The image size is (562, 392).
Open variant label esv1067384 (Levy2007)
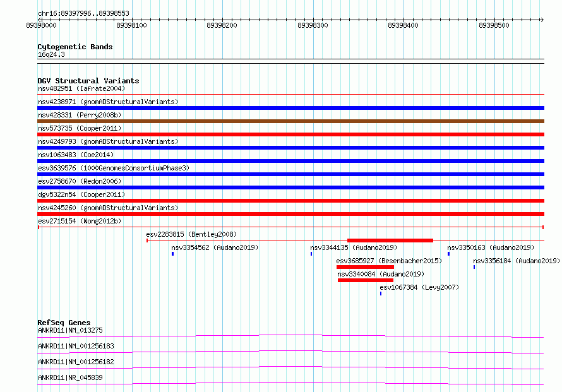(x=419, y=287)
